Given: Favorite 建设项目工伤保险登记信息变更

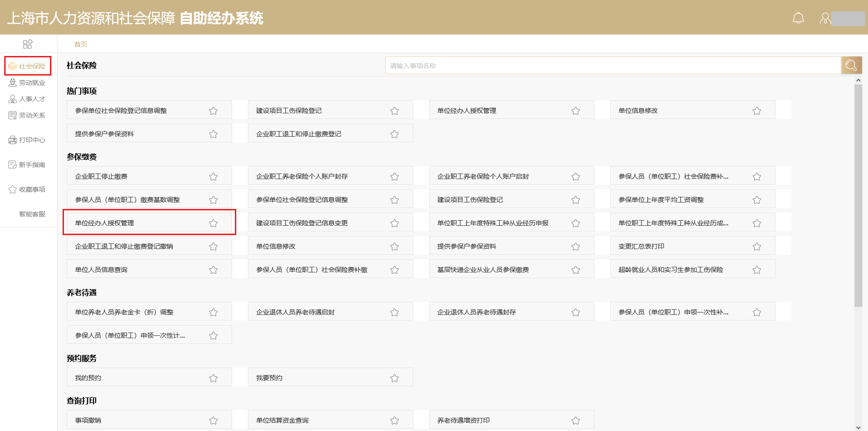Looking at the screenshot, I should click(395, 223).
